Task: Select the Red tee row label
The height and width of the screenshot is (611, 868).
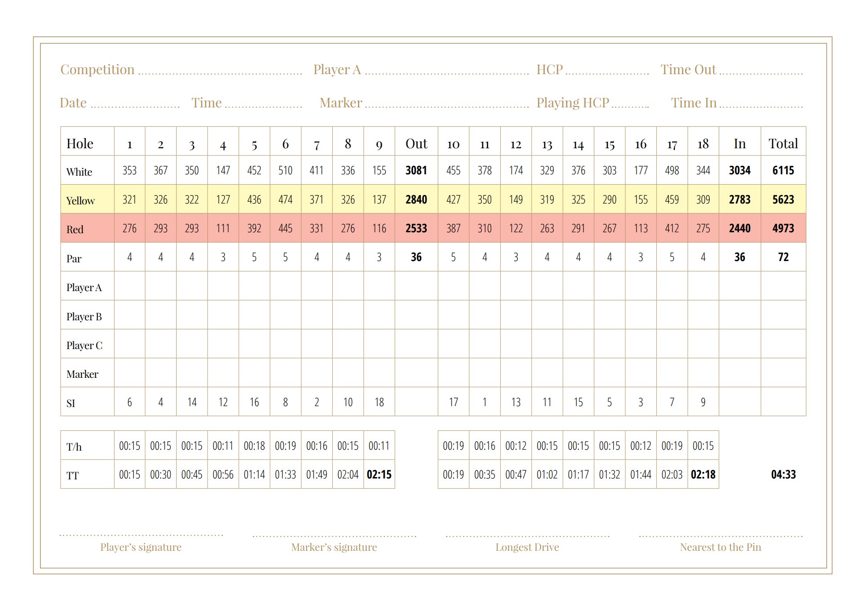Action: pos(75,229)
